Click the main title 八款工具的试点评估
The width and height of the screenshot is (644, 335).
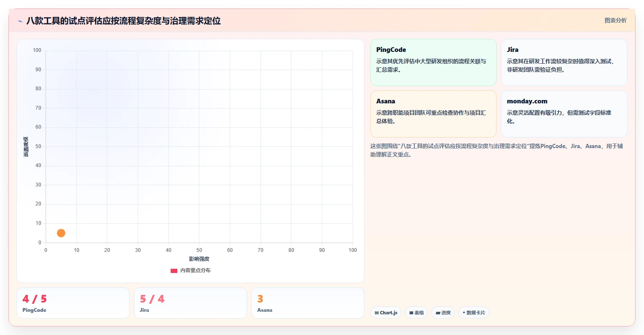click(x=123, y=21)
